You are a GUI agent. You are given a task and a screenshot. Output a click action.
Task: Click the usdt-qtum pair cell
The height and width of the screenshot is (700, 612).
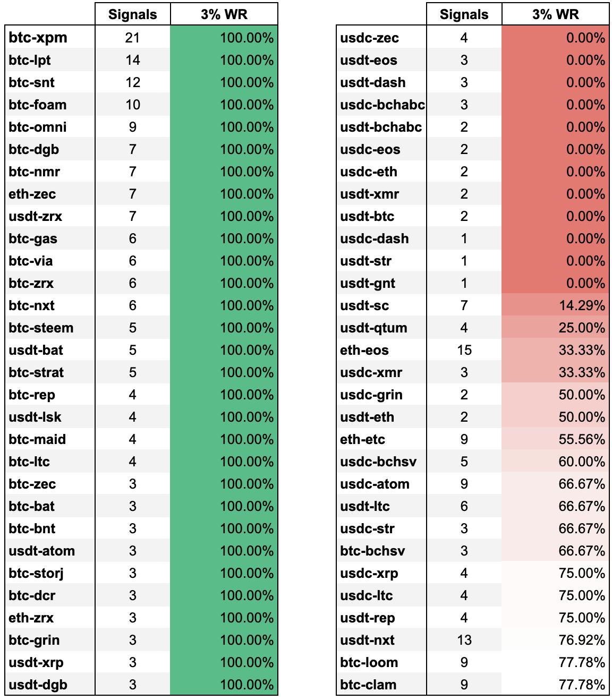tap(374, 328)
